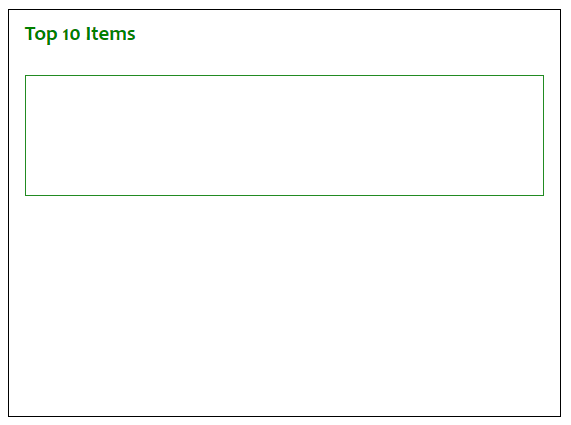Click empty space right of the heading text
Viewport: 571px width, 425px height.
346,34
